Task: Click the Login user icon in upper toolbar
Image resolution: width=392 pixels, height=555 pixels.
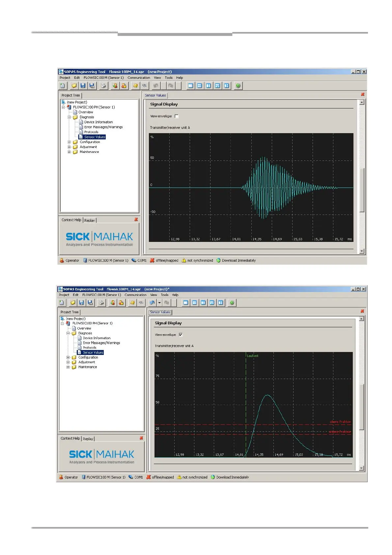Action: click(x=115, y=86)
